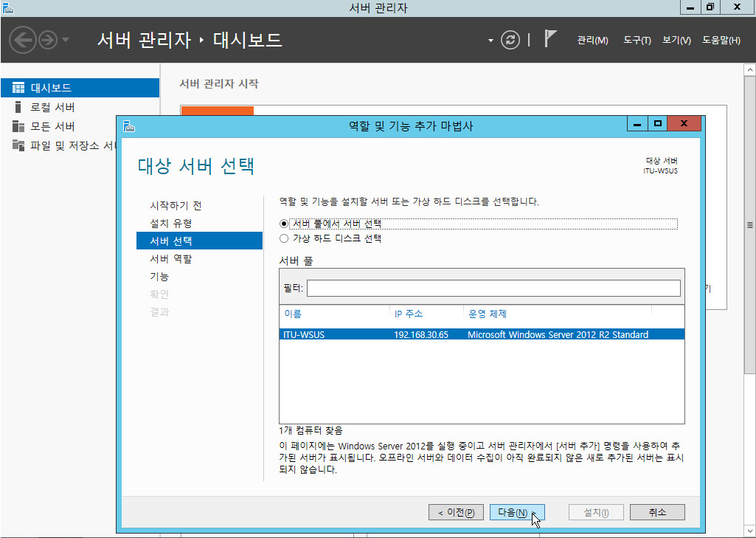The width and height of the screenshot is (756, 538).
Task: Click the 취소 button in wizard
Action: coord(657,512)
